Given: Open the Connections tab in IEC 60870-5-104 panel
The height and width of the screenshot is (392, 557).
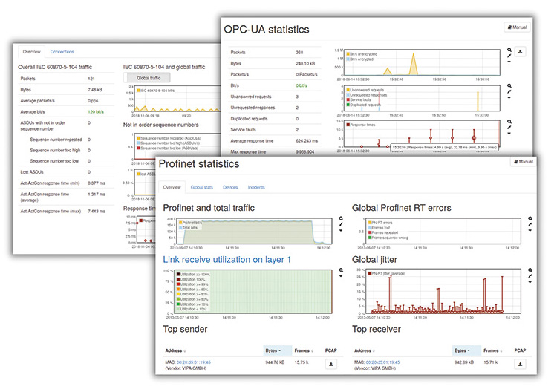Looking at the screenshot, I should click(62, 52).
